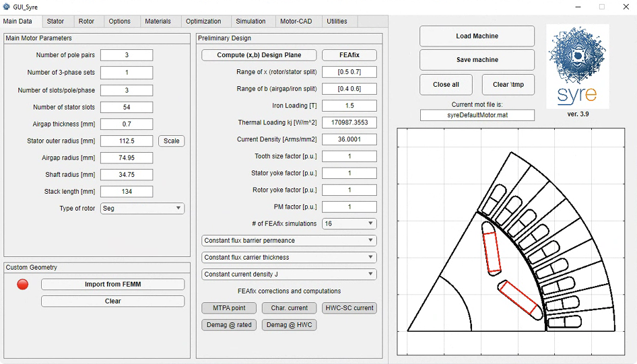Expand the number of FEAfix simulations dropdown

[349, 223]
